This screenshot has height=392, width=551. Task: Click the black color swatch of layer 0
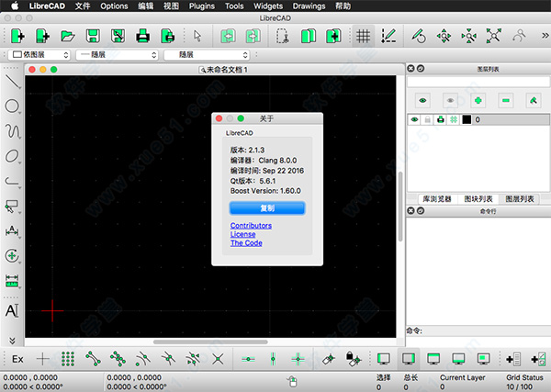click(467, 119)
